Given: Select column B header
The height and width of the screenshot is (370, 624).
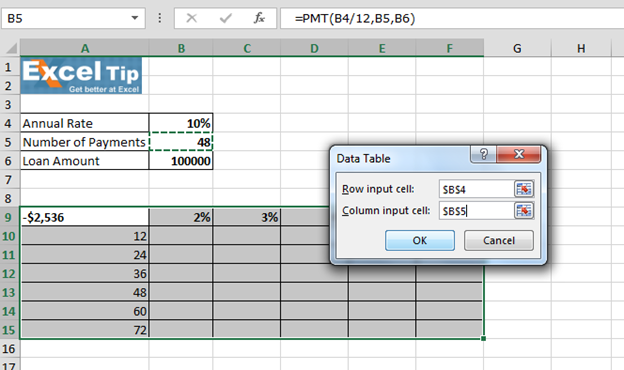Looking at the screenshot, I should [181, 48].
